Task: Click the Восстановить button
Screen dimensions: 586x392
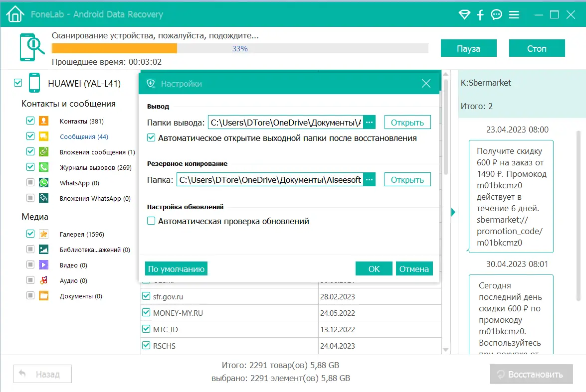Action: [531, 374]
